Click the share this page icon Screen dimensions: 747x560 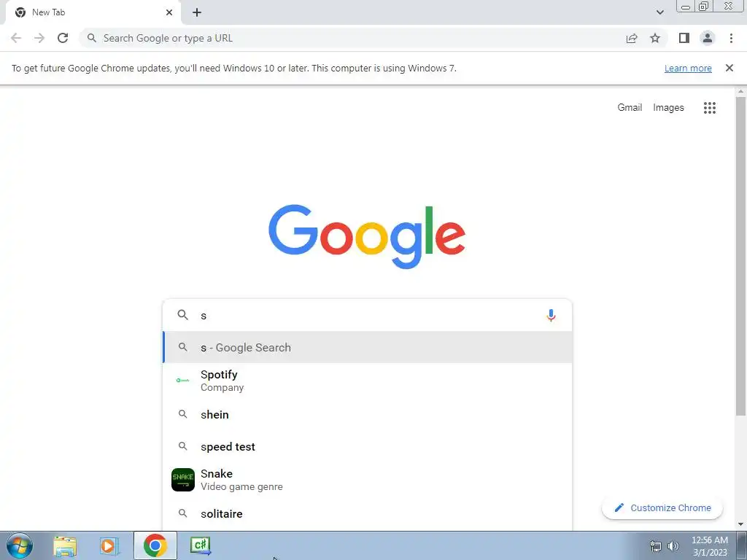632,38
